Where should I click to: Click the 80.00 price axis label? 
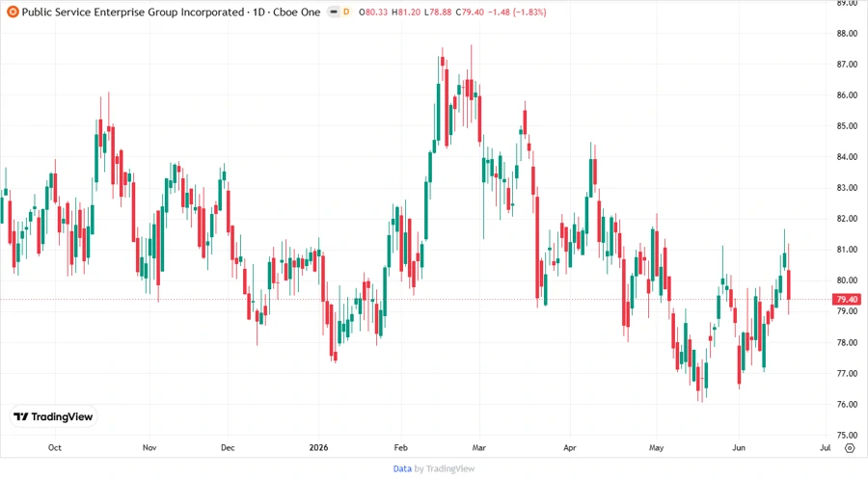tap(847, 280)
